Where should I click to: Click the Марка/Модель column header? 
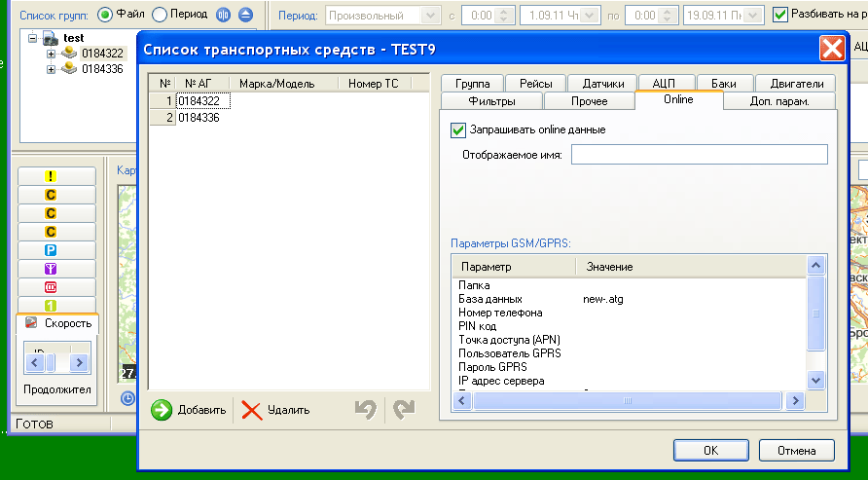point(283,84)
